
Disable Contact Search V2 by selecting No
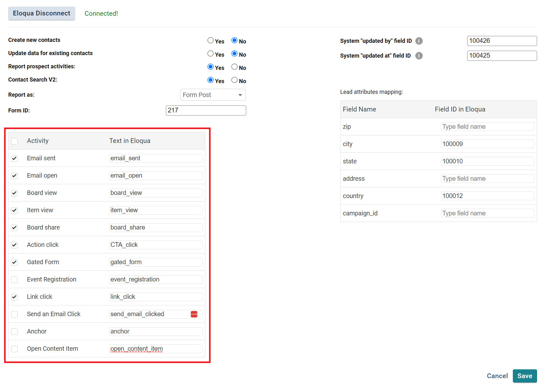tap(234, 80)
